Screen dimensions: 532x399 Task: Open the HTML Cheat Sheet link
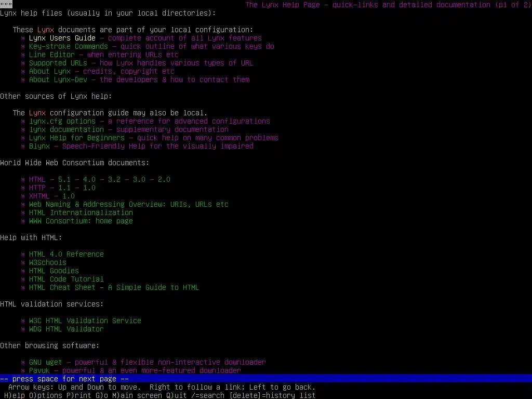[114, 287]
